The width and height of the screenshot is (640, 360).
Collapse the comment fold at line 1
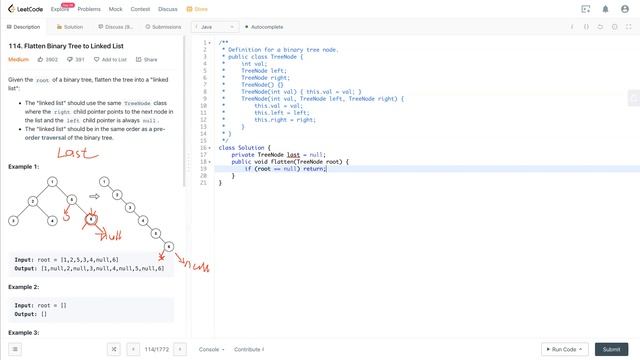click(x=210, y=43)
